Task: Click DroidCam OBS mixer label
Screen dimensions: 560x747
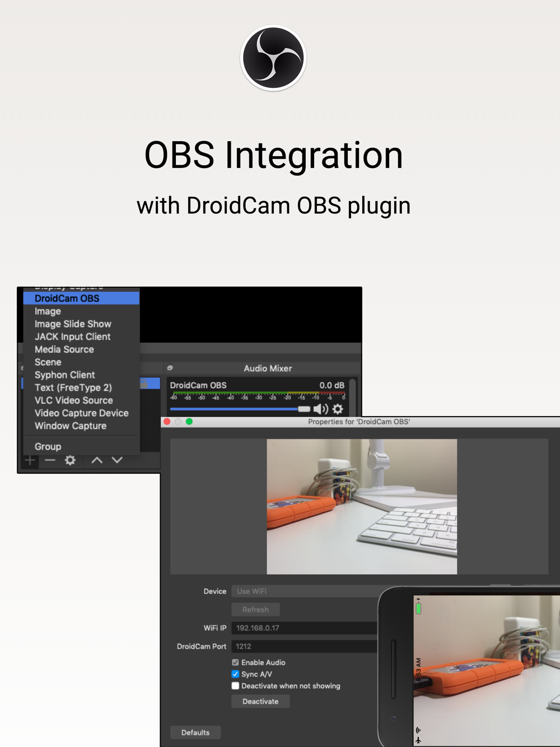Action: click(x=198, y=385)
